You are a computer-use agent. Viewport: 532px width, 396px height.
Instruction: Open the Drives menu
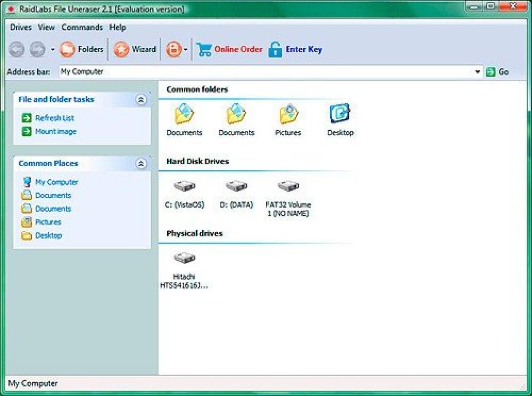click(x=21, y=27)
